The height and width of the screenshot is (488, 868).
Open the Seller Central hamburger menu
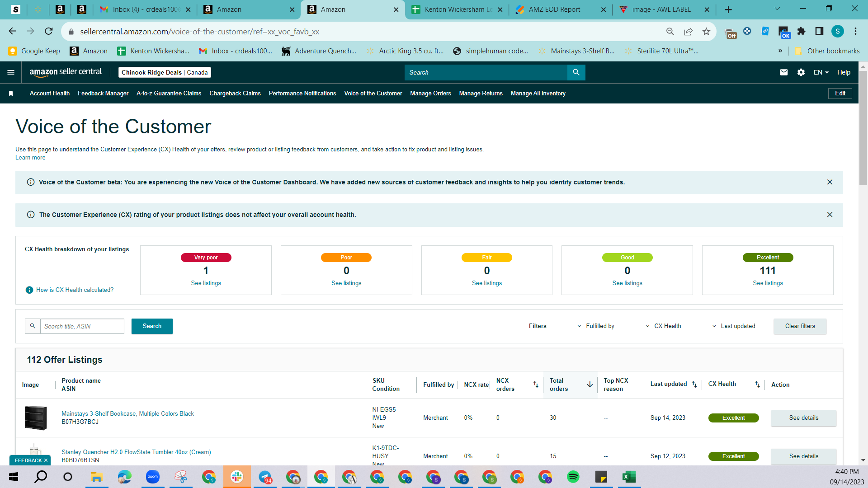click(x=11, y=72)
